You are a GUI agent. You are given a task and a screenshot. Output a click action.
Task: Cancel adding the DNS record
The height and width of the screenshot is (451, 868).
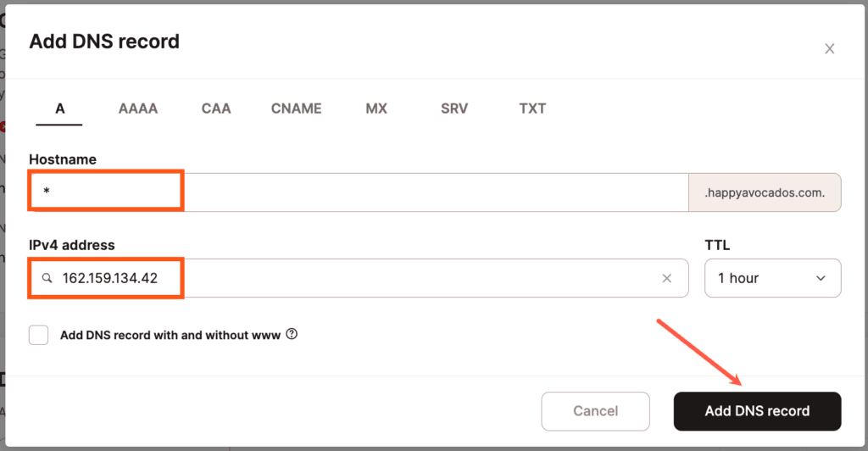coord(596,411)
